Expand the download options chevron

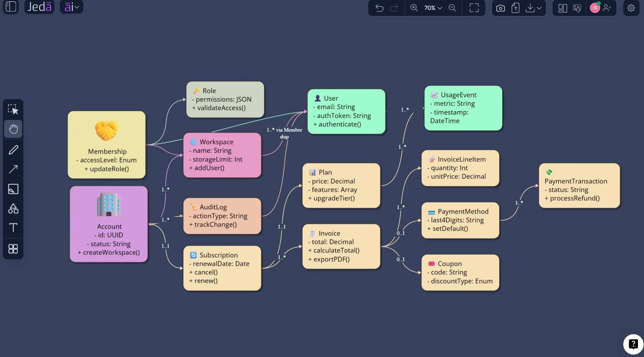point(539,8)
